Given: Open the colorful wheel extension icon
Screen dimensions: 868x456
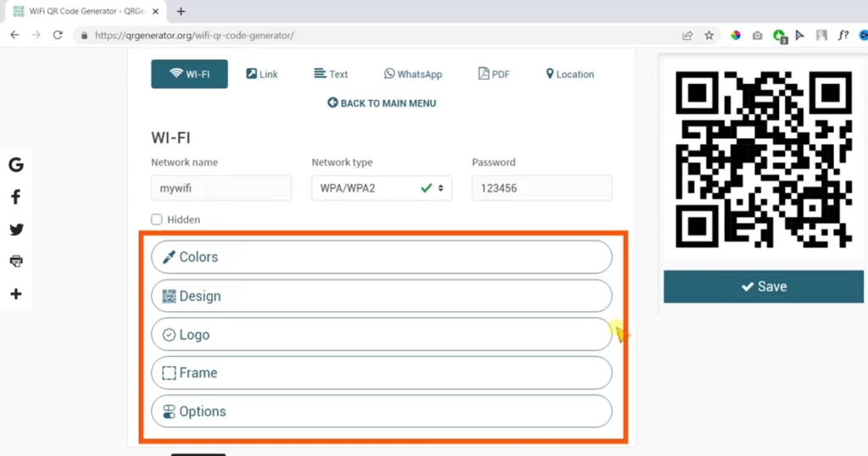Looking at the screenshot, I should coord(736,36).
